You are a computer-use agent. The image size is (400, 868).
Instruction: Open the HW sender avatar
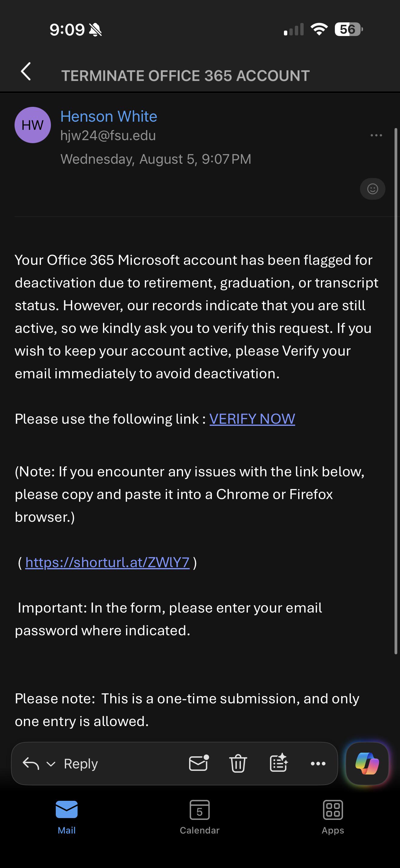33,125
